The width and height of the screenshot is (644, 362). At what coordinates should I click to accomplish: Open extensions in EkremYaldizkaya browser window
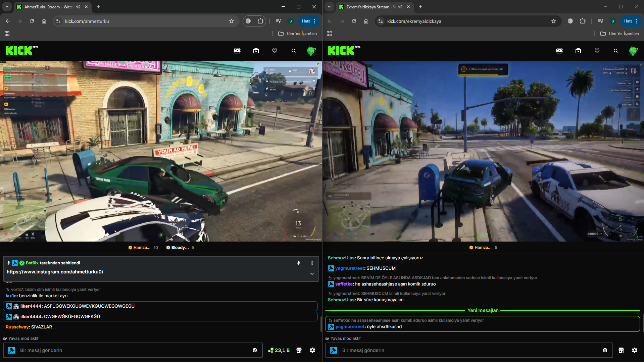[583, 21]
